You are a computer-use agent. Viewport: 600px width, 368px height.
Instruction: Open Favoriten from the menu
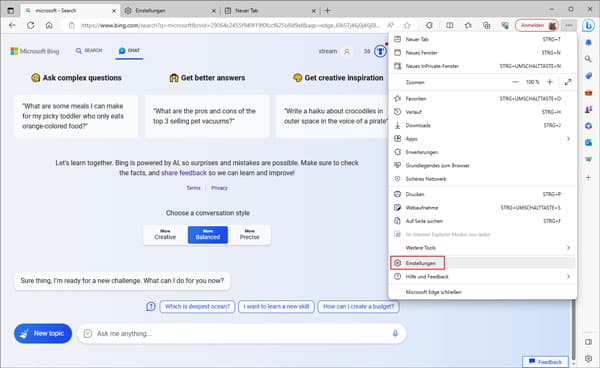click(x=483, y=98)
